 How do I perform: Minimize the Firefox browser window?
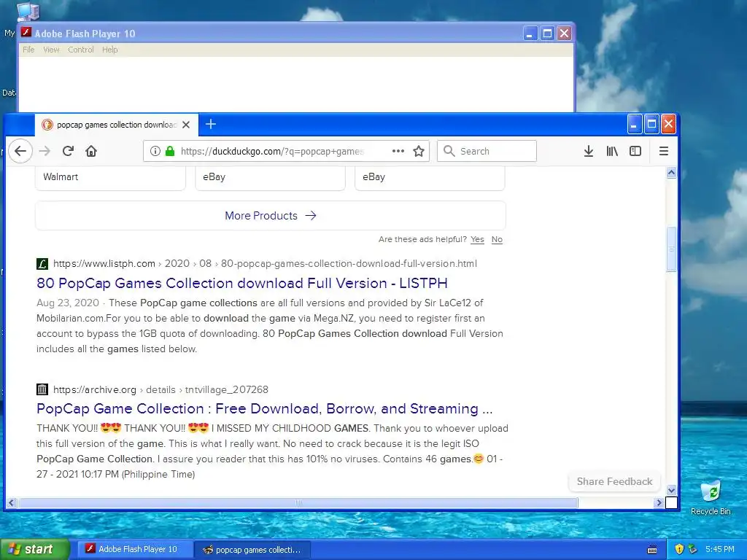pos(634,125)
